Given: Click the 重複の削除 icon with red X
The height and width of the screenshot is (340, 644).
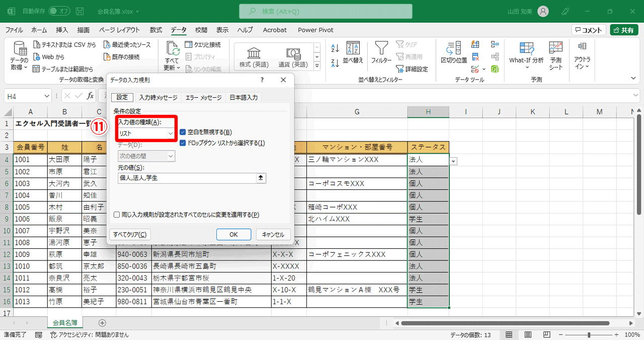Looking at the screenshot, I should coord(475,57).
